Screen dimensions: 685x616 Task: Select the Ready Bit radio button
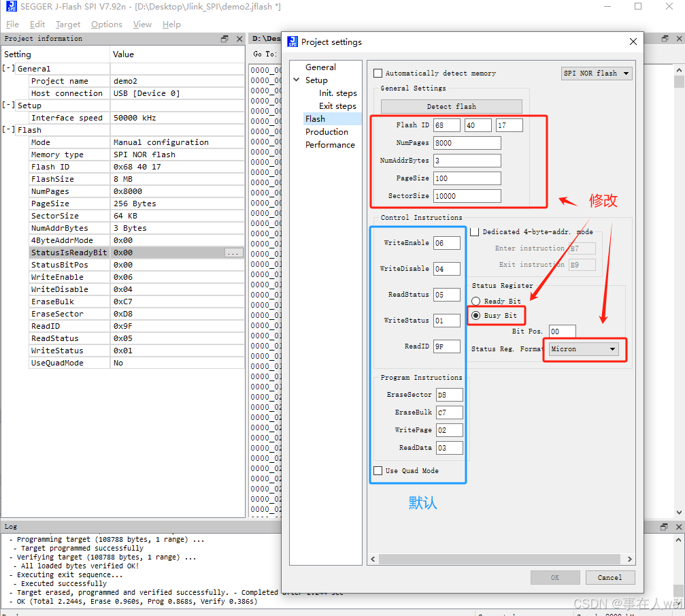pyautogui.click(x=475, y=301)
